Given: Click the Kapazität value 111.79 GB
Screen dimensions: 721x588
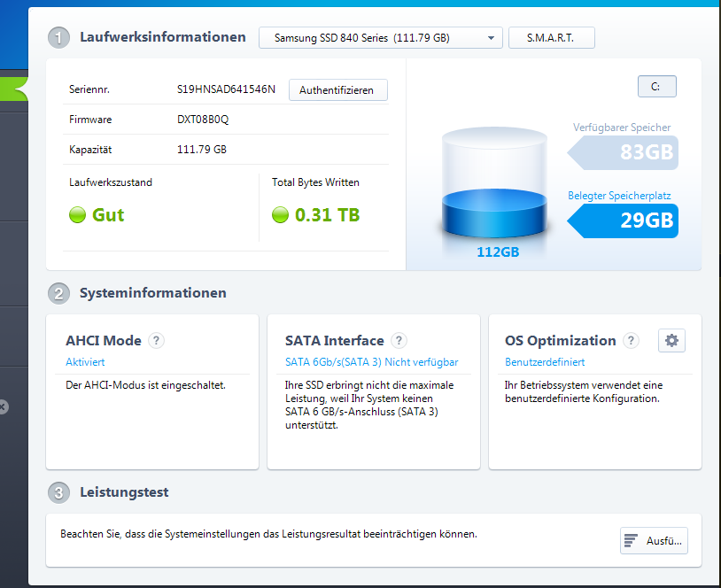Looking at the screenshot, I should click(x=202, y=150).
